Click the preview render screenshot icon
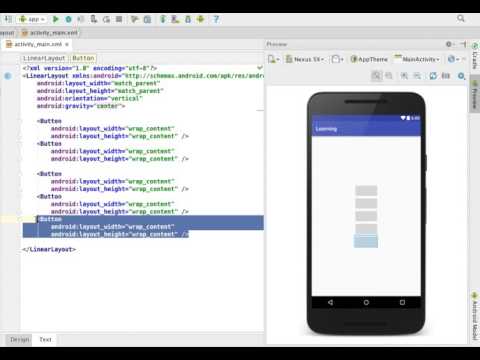The image size is (480, 360). pyautogui.click(x=446, y=76)
